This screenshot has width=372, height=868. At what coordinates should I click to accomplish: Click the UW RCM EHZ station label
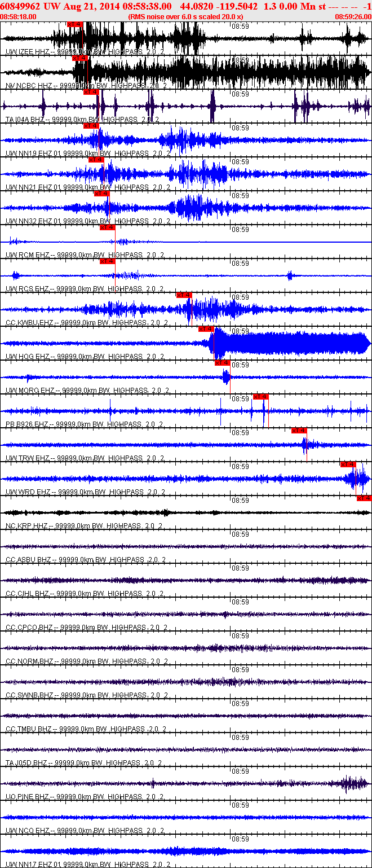(85, 255)
